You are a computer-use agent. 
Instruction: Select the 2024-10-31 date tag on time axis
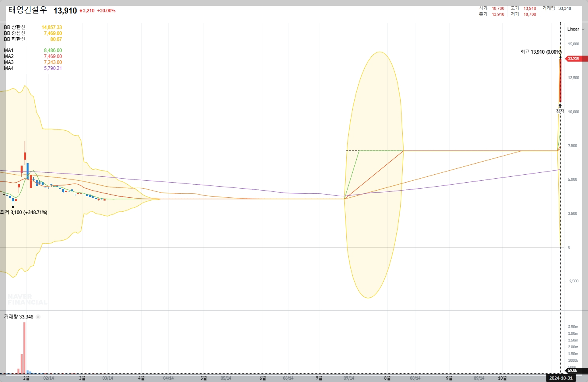click(x=561, y=378)
